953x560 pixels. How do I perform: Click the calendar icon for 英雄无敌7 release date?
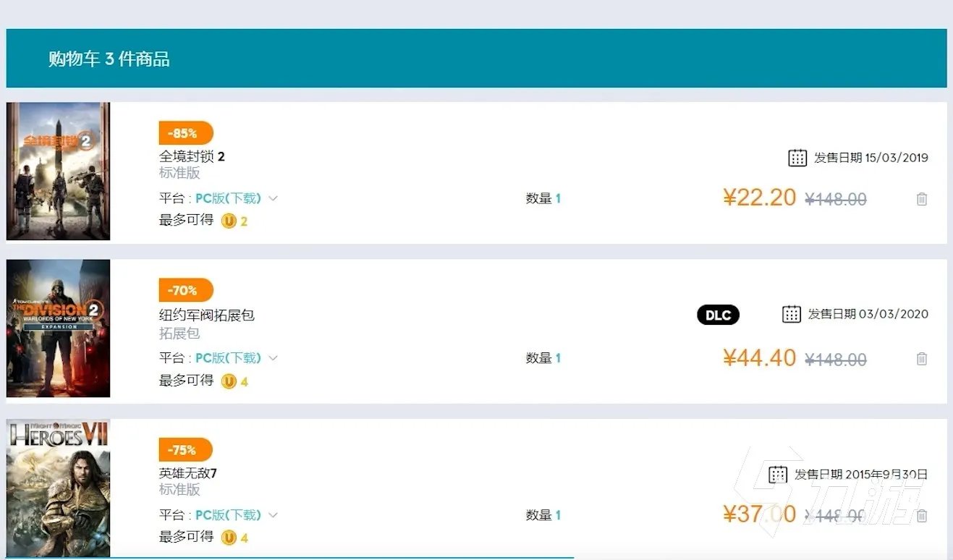tap(779, 475)
